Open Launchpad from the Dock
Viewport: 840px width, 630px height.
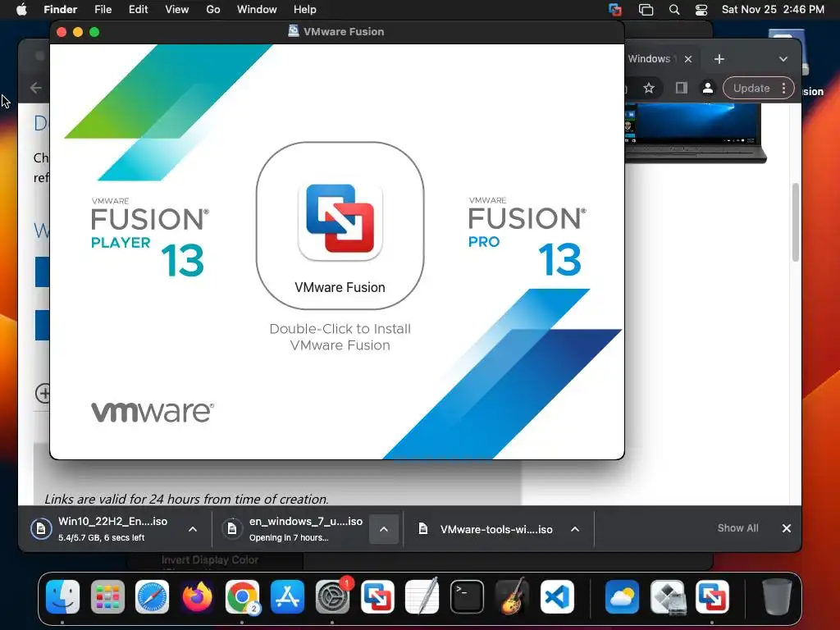(x=107, y=596)
